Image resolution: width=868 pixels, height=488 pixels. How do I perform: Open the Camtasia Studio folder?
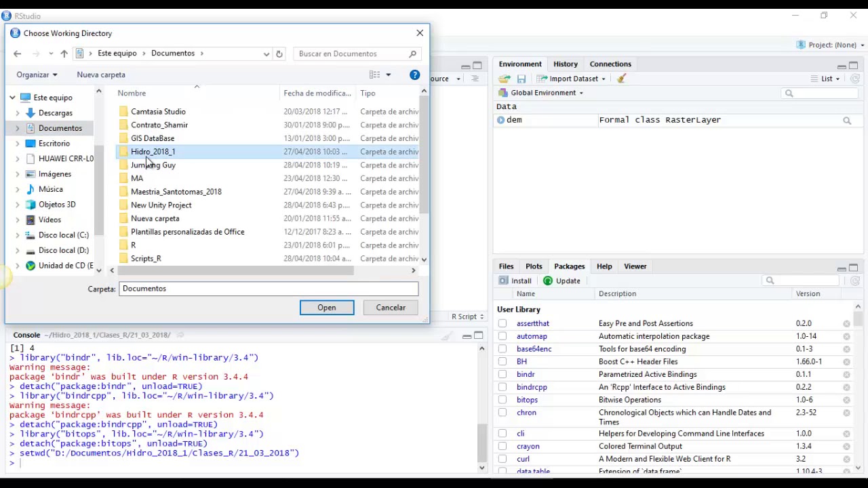pyautogui.click(x=158, y=112)
